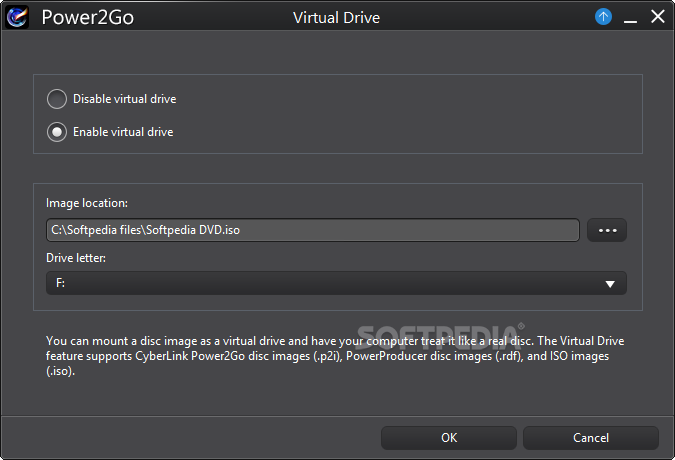Click the 'Power2Go' title text
This screenshot has width=675, height=460.
(88, 18)
